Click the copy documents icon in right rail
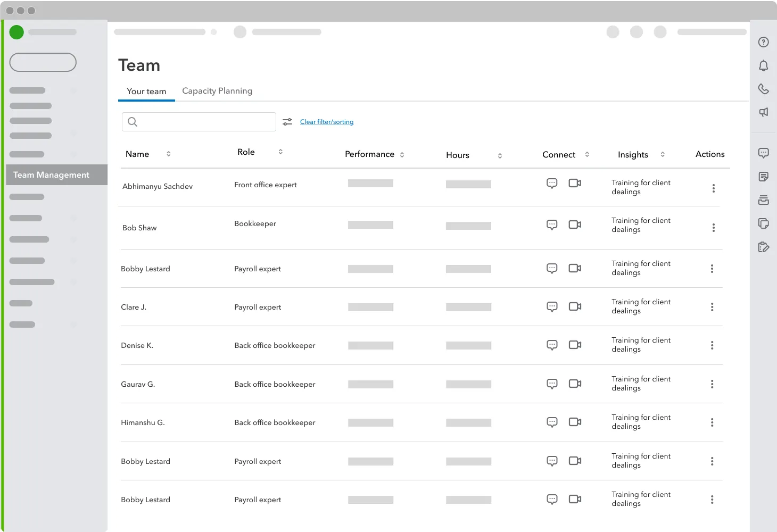The width and height of the screenshot is (777, 532). coord(763,223)
